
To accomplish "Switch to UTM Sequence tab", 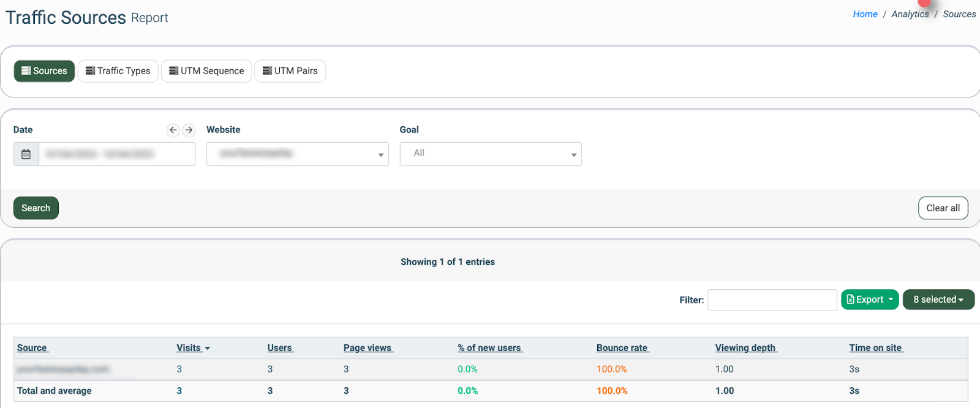I will tap(206, 71).
